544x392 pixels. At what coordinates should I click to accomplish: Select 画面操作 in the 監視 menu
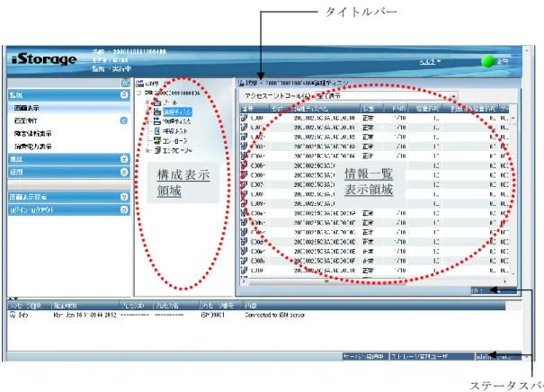(x=25, y=120)
